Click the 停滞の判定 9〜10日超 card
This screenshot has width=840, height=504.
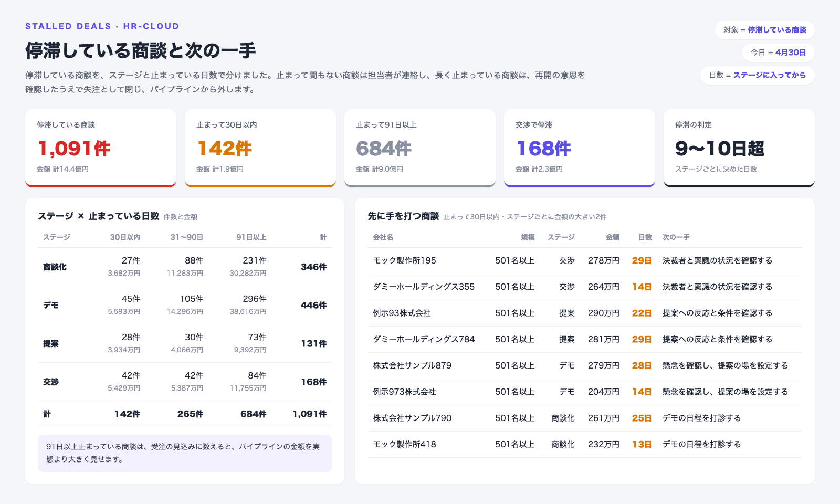(739, 148)
